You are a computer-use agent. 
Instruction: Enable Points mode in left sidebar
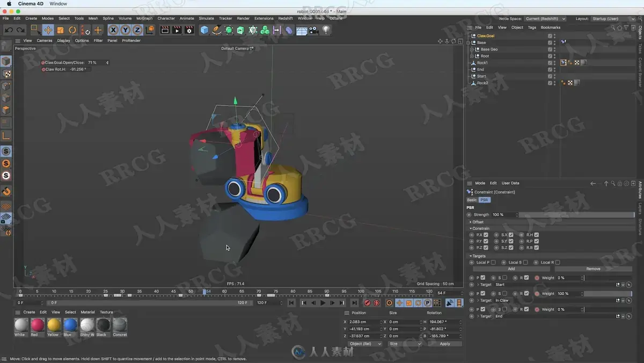pos(6,86)
